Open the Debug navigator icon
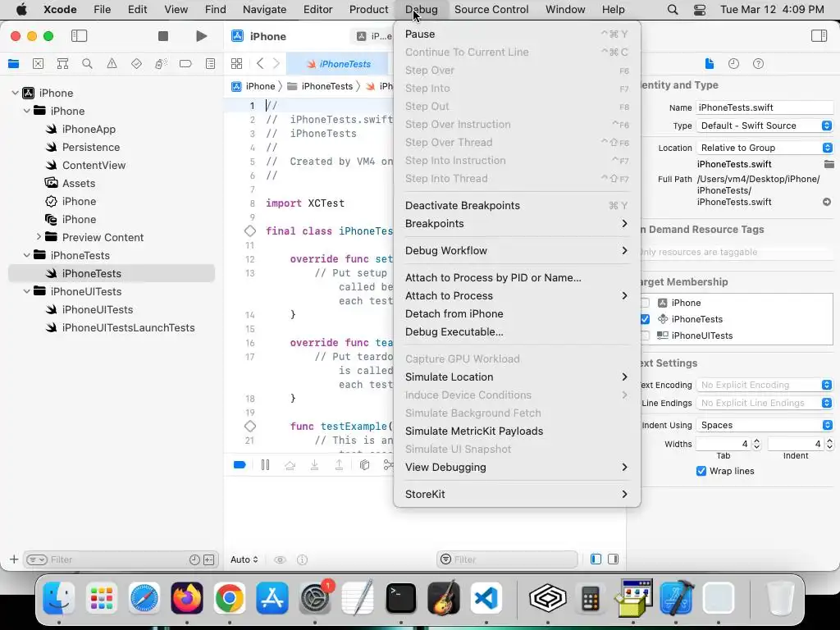840x630 pixels. [161, 64]
